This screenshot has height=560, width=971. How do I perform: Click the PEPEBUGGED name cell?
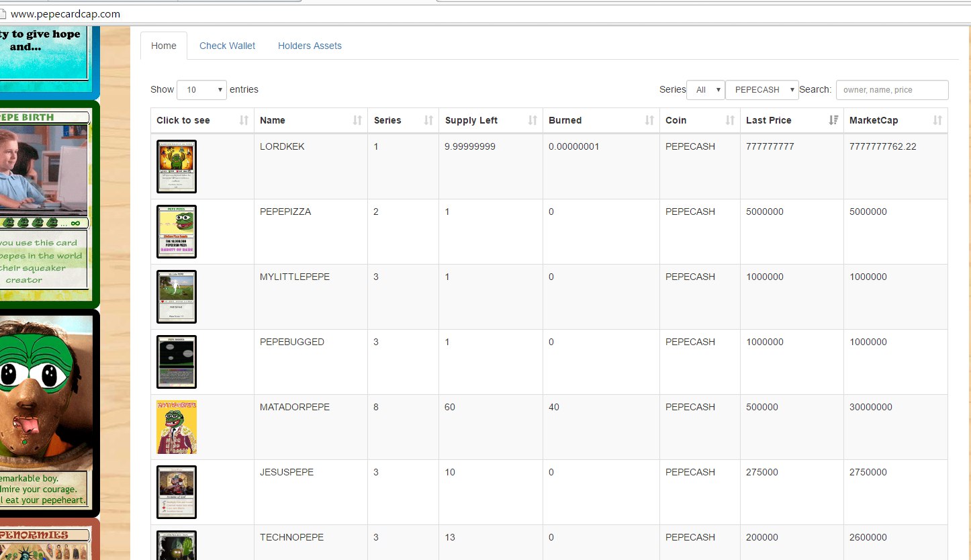(x=310, y=362)
